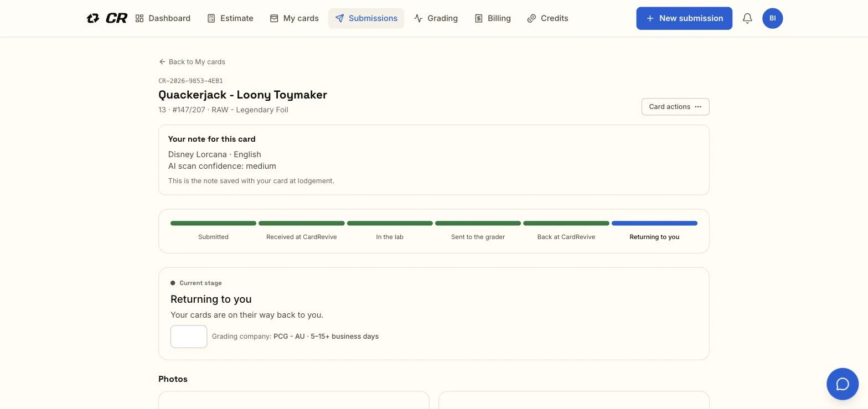
Task: Open notifications bell
Action: point(747,18)
